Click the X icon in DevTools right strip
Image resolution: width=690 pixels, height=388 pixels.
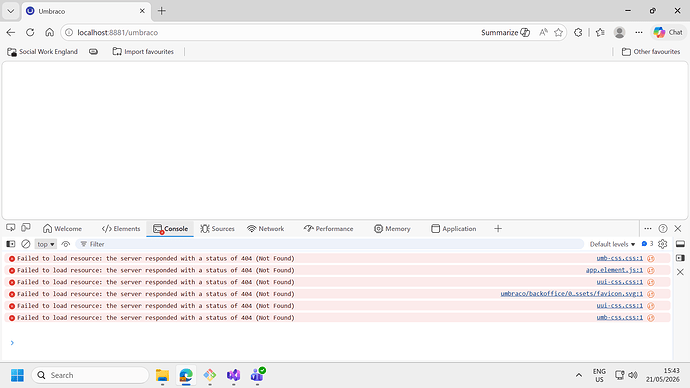click(x=680, y=272)
